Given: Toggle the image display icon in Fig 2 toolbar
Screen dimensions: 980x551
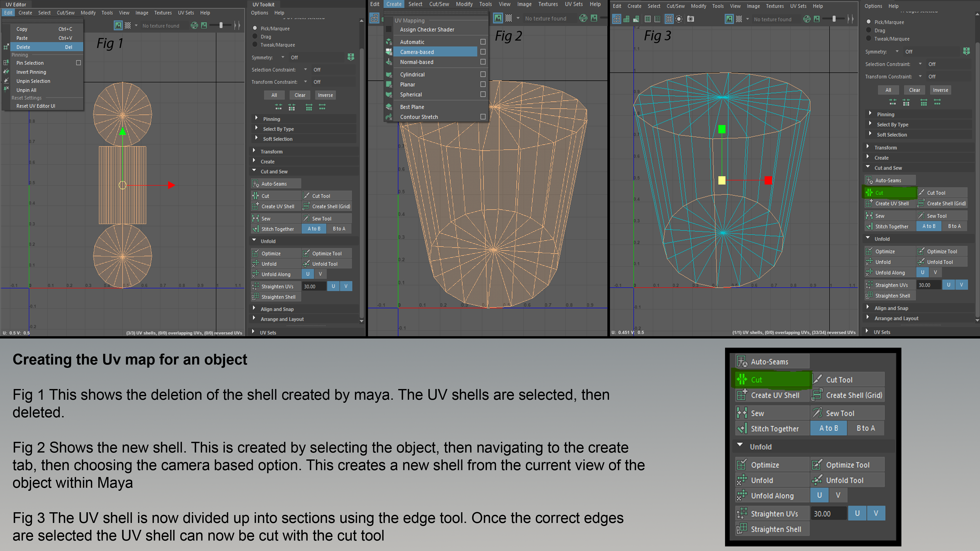Looking at the screenshot, I should pyautogui.click(x=498, y=18).
